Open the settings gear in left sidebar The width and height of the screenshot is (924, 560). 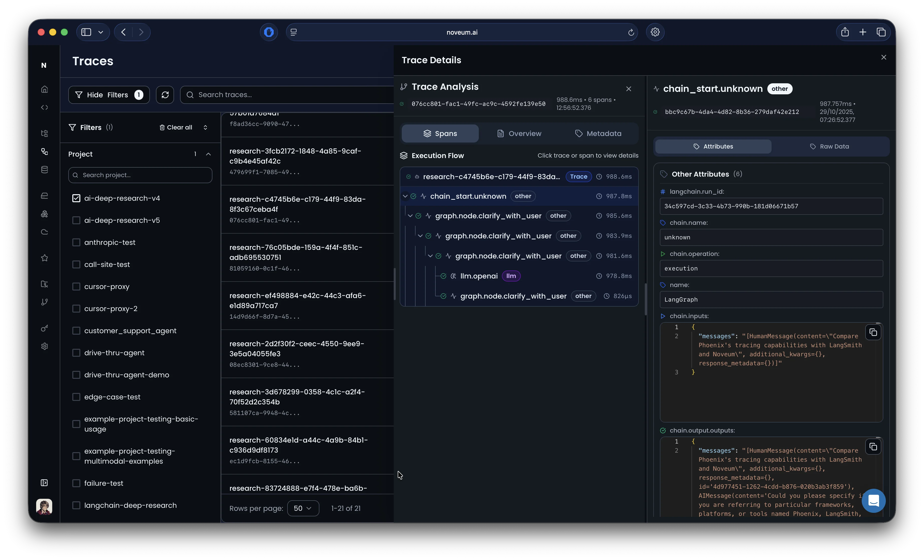[45, 346]
